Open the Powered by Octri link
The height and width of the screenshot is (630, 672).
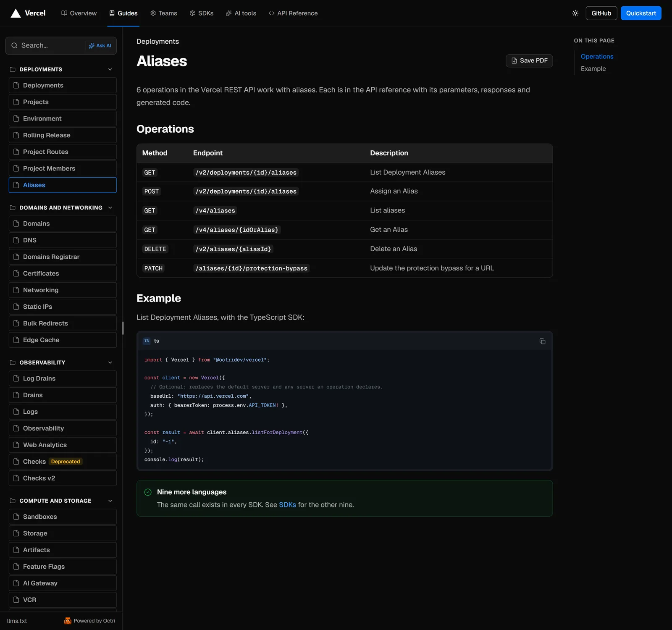(89, 621)
